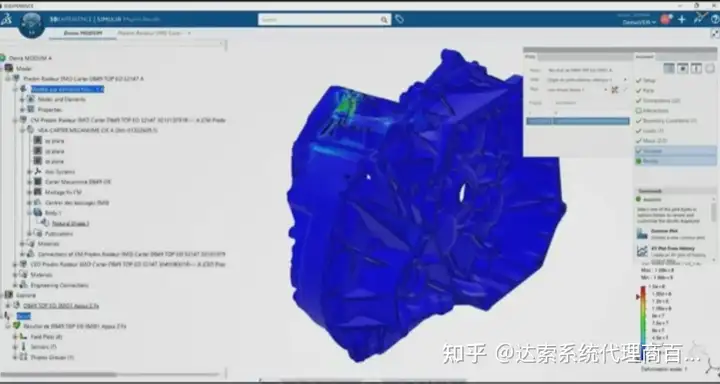720x384 pixels.
Task: Expand Properties tree node
Action: pos(22,109)
